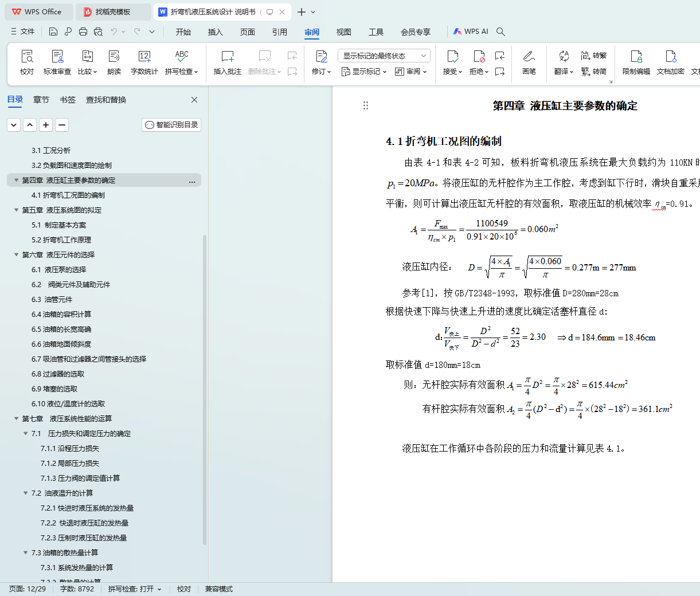This screenshot has width=700, height=596.
Task: Click the outline plus promote button
Action: [x=46, y=124]
